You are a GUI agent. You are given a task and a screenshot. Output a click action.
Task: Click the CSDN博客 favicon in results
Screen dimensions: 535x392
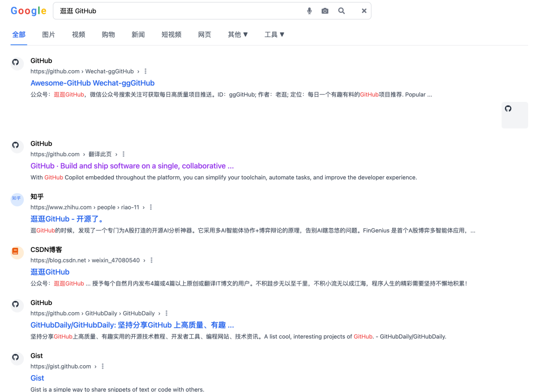(16, 252)
